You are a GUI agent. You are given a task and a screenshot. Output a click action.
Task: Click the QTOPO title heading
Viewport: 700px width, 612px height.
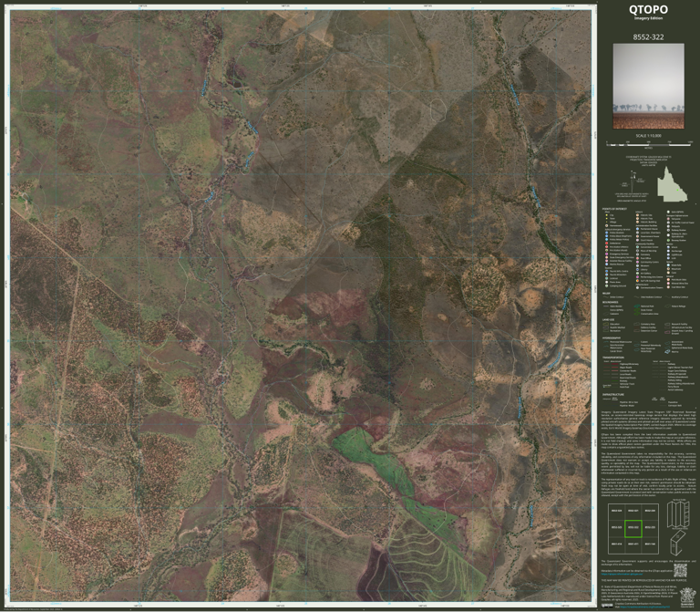648,9
